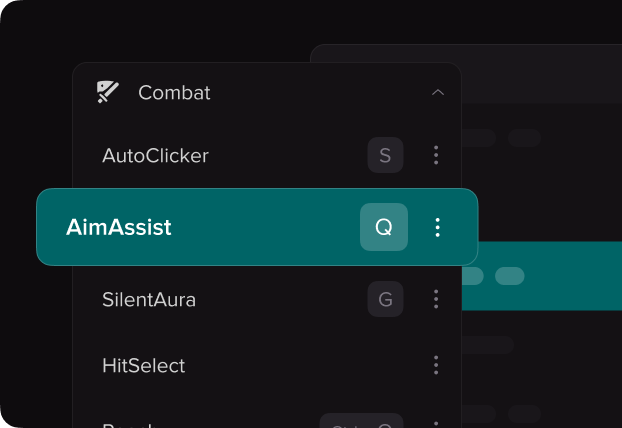
Task: Collapse the Combat category chevron
Action: point(438,92)
